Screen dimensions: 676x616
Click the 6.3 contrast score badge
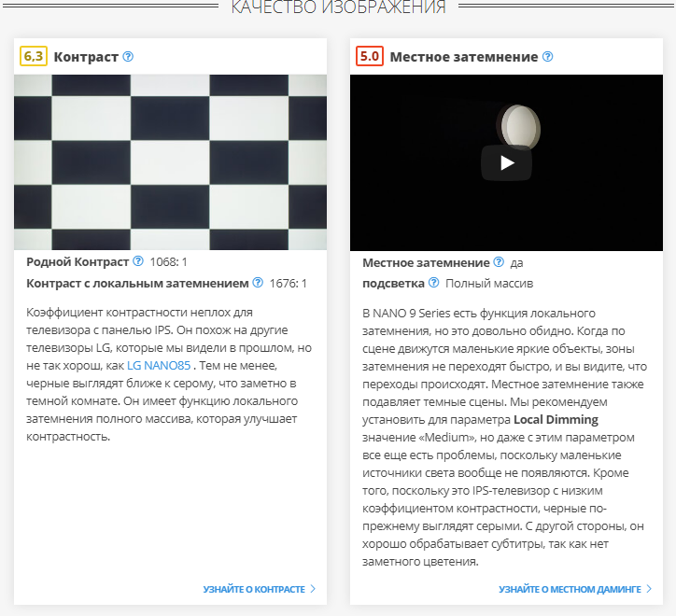34,57
